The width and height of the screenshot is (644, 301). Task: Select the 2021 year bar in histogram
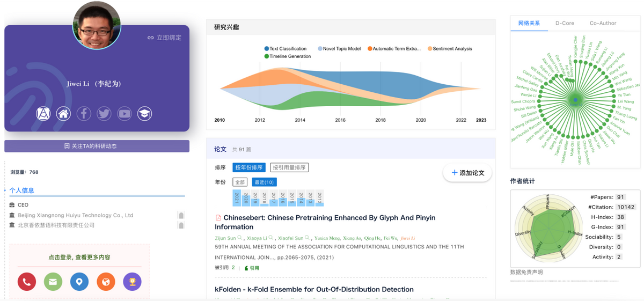[236, 198]
